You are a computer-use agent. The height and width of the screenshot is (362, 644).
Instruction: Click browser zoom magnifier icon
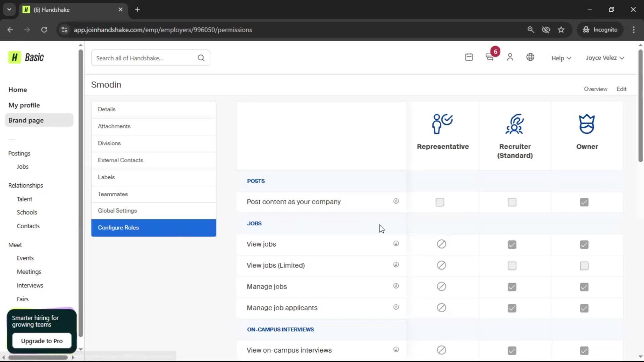pyautogui.click(x=531, y=29)
